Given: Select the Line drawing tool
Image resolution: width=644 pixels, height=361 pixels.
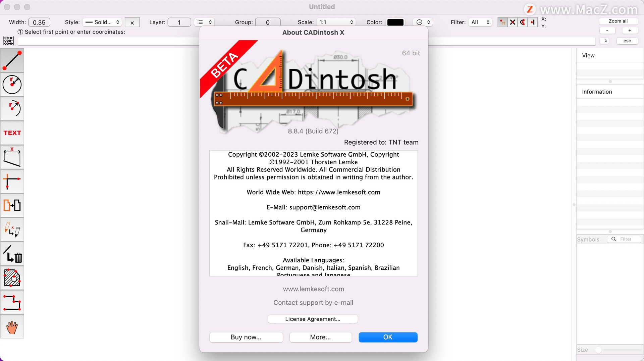Looking at the screenshot, I should (12, 60).
